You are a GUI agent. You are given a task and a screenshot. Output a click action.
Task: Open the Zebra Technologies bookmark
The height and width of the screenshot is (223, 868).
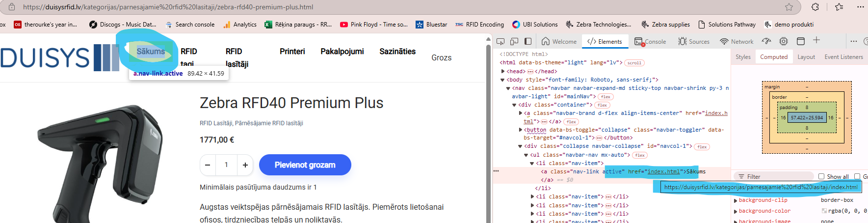[599, 25]
